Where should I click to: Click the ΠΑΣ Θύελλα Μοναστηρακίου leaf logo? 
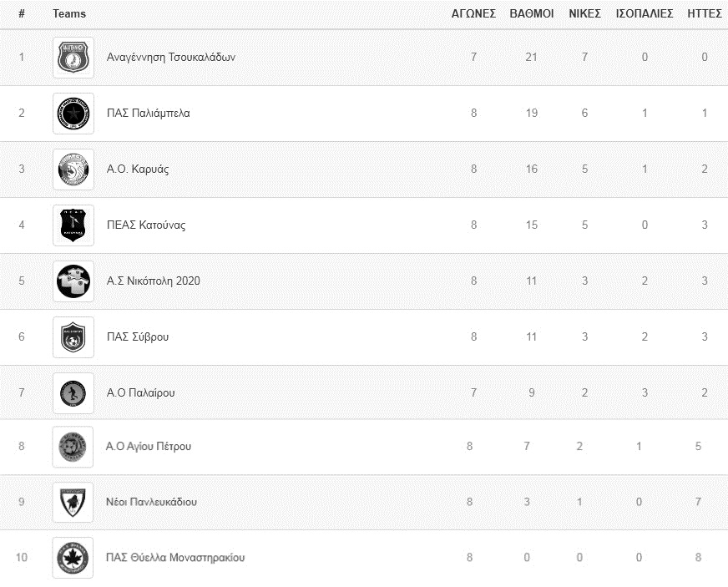[73, 558]
